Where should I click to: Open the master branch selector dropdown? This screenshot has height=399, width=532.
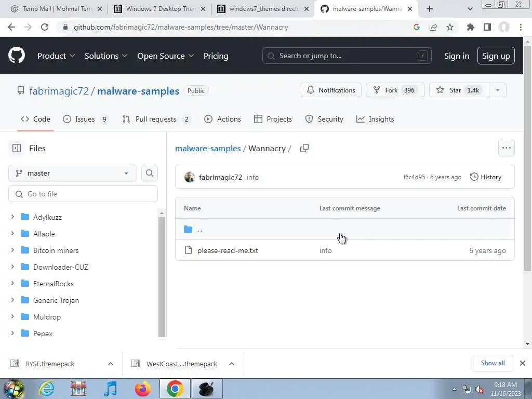73,173
